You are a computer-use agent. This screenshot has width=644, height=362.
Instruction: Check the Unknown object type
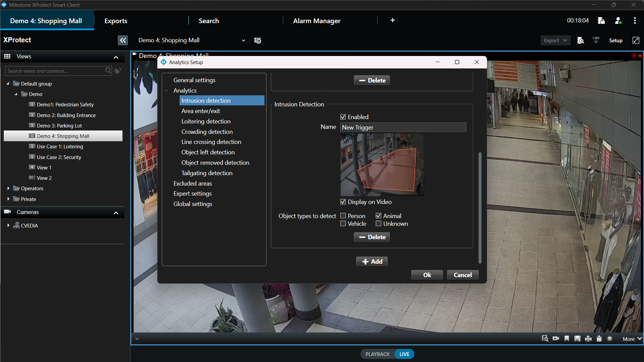[x=378, y=223]
